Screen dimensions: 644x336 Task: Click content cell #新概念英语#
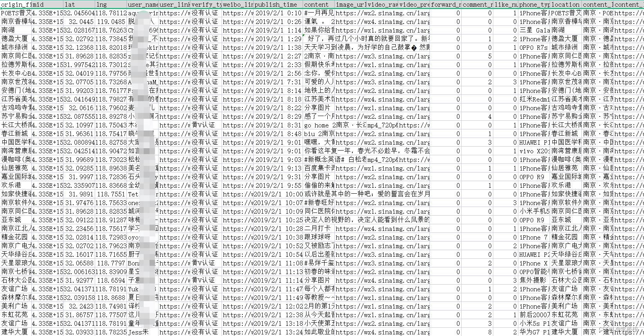click(x=335, y=160)
